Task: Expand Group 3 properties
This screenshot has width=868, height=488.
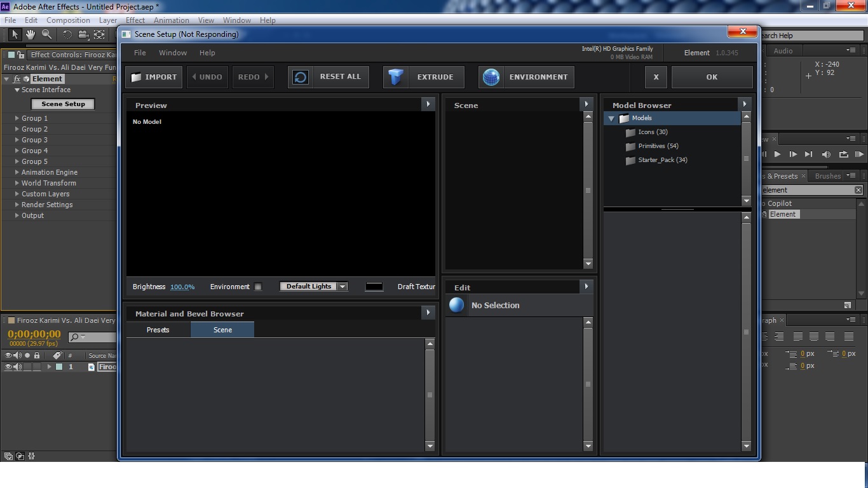Action: click(17, 140)
